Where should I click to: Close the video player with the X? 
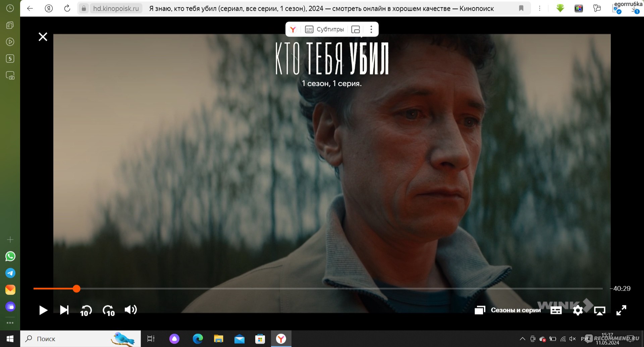[x=43, y=37]
